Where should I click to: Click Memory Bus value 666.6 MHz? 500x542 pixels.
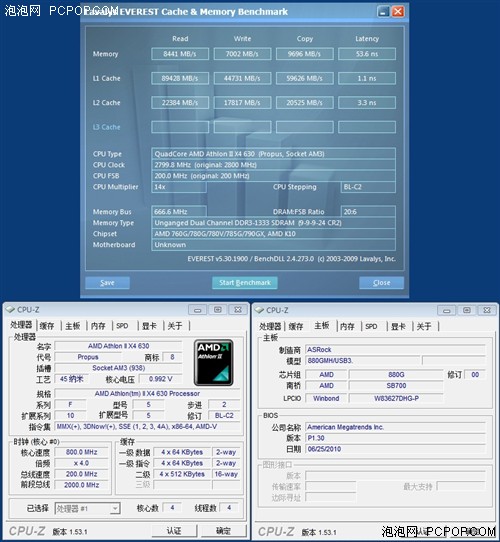tap(179, 212)
